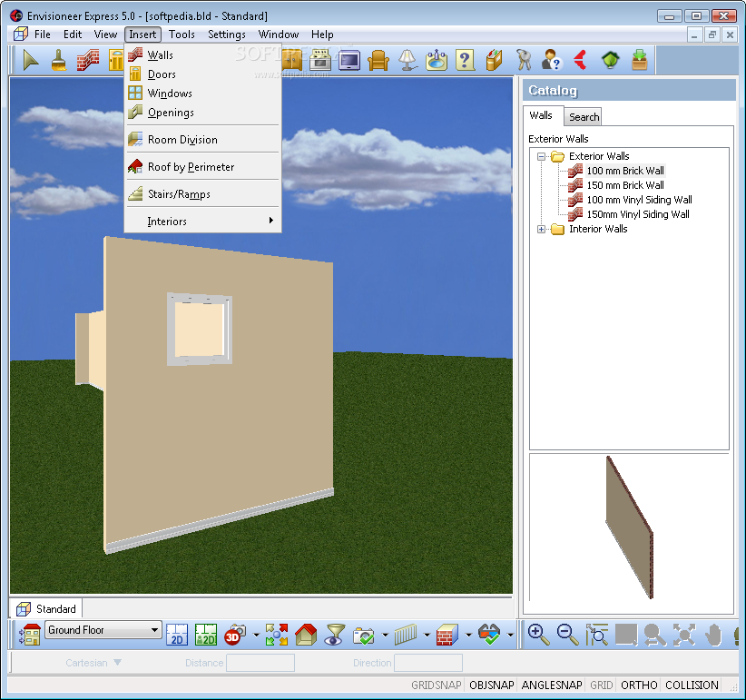
Task: Collapse the Exterior Walls folder
Action: pos(541,156)
